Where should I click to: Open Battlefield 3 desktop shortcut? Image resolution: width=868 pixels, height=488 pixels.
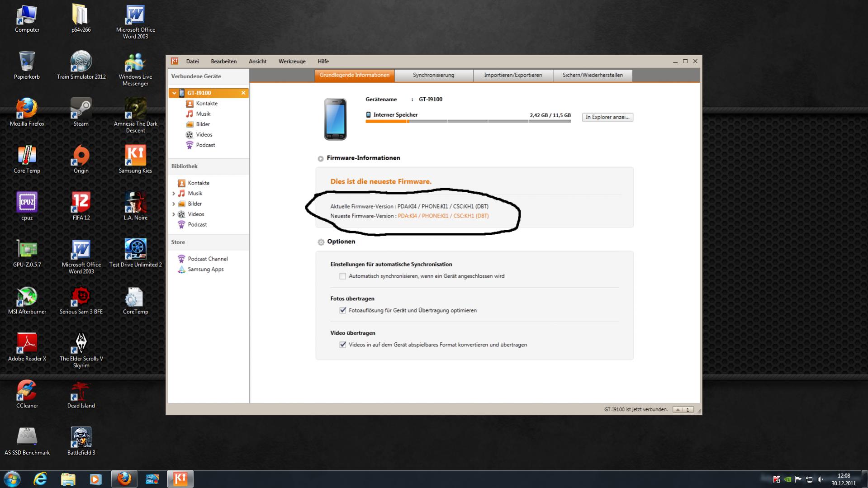[x=81, y=441]
